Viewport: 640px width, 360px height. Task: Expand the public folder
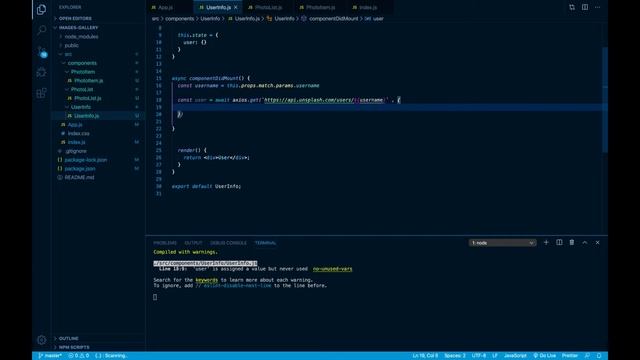71,45
